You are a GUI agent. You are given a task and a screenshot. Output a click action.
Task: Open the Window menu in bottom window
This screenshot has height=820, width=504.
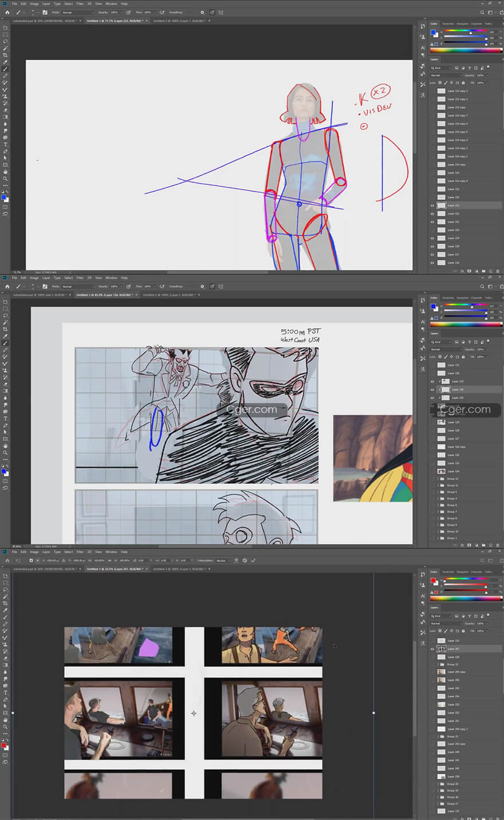pos(111,552)
